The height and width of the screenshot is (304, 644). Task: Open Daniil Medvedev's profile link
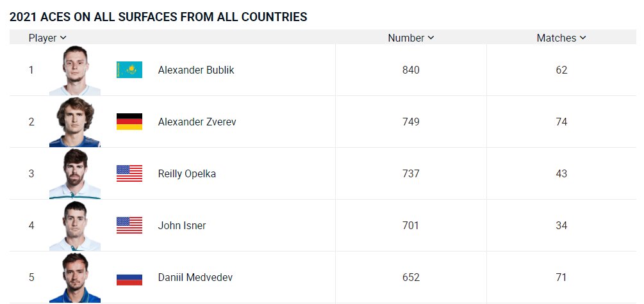195,277
